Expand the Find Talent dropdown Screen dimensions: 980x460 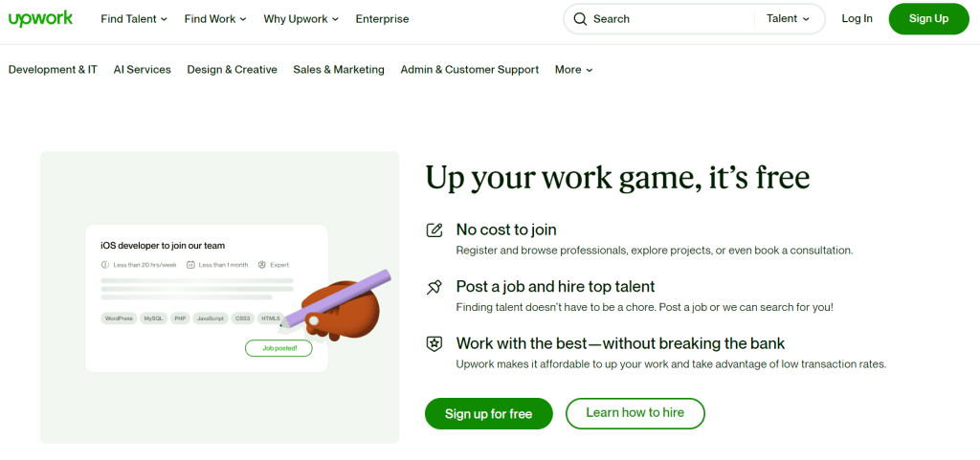click(134, 19)
